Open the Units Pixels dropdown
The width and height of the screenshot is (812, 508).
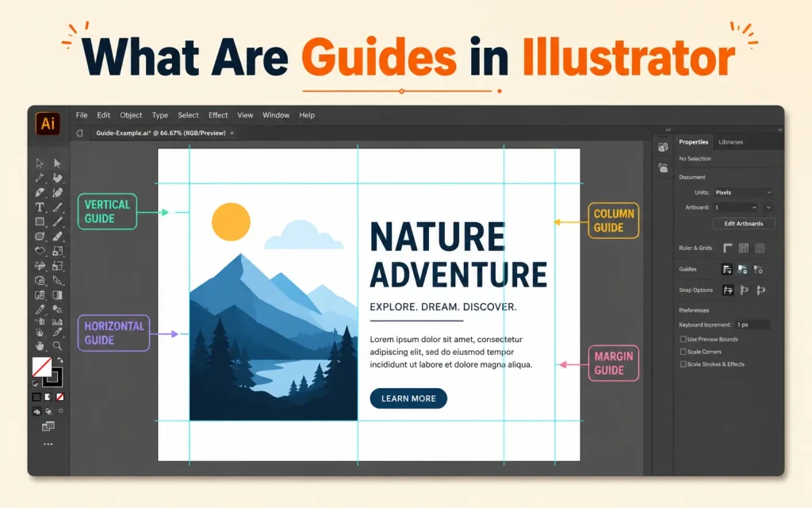coord(743,192)
